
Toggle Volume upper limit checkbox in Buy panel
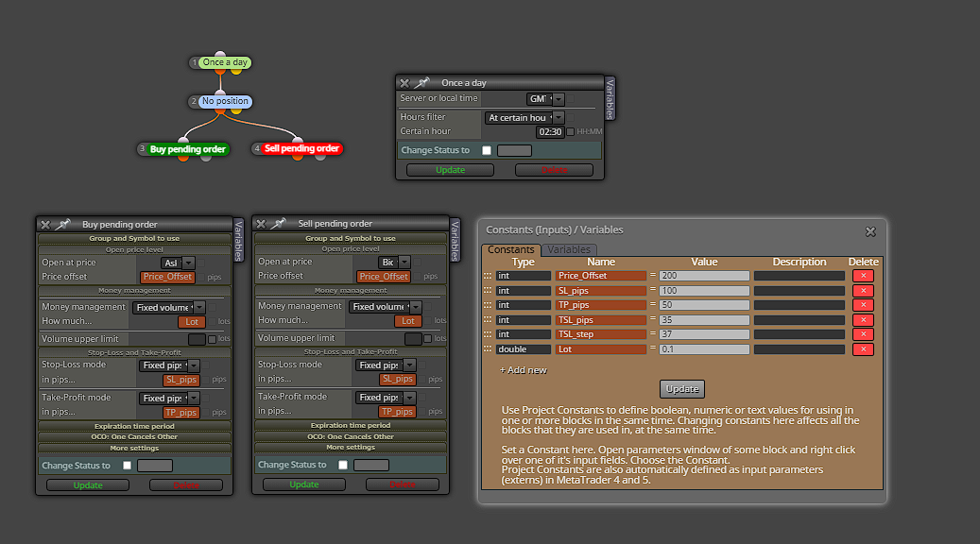212,339
